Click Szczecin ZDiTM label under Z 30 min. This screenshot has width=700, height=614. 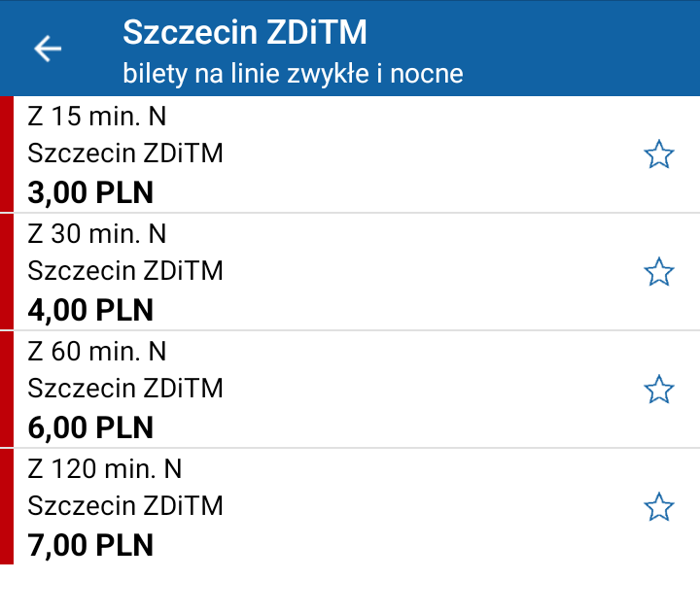(x=125, y=271)
